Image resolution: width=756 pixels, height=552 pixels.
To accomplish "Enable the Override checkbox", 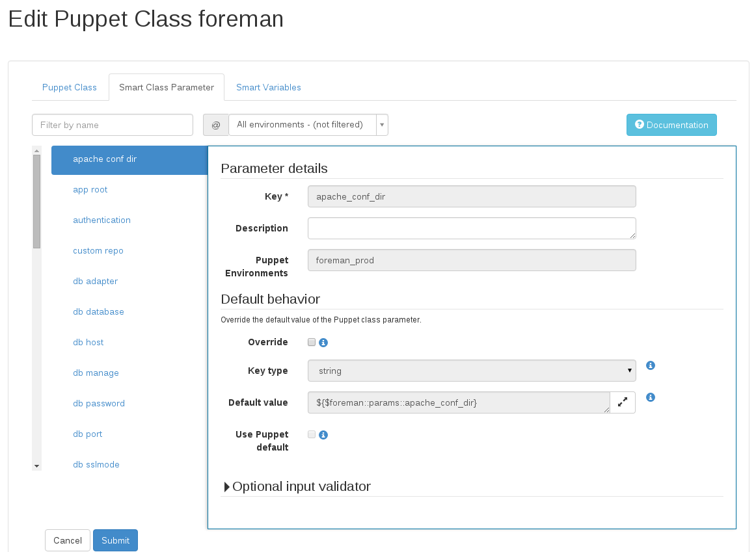I will point(312,342).
